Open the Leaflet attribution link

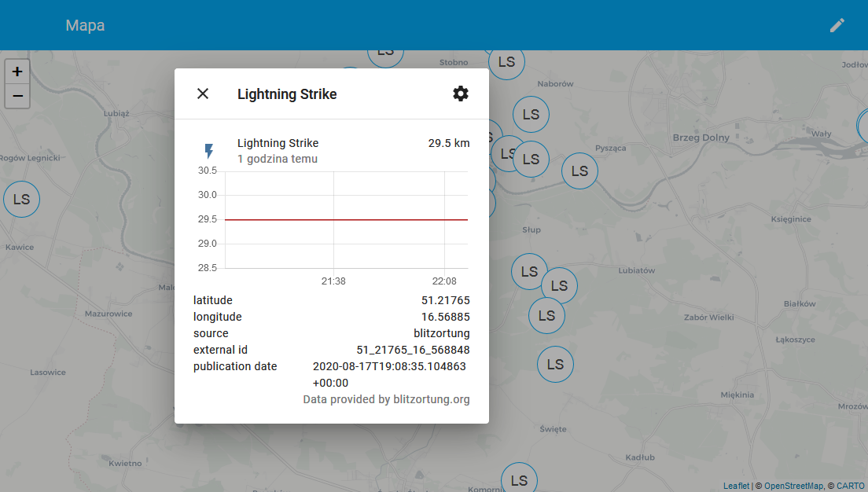[x=736, y=486]
